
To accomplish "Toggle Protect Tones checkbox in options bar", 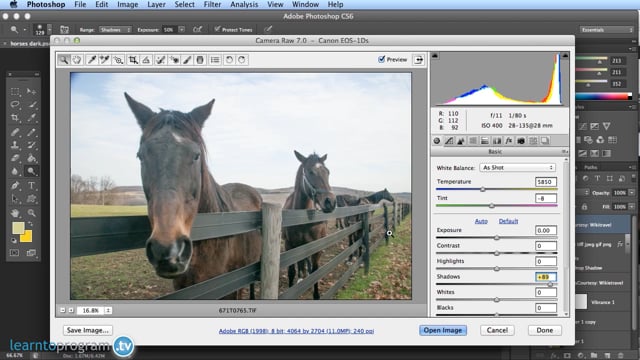I will coord(217,29).
